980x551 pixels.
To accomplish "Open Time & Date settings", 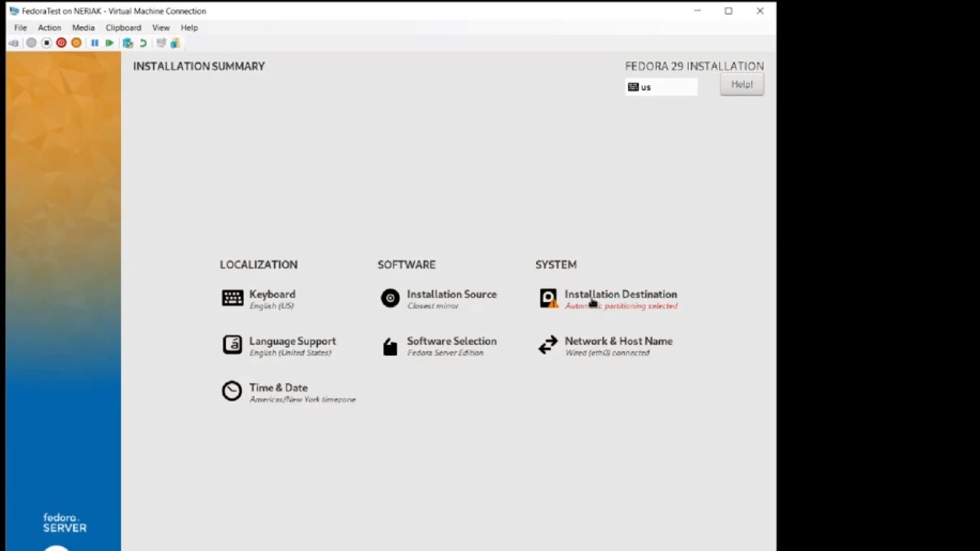I will [x=278, y=388].
